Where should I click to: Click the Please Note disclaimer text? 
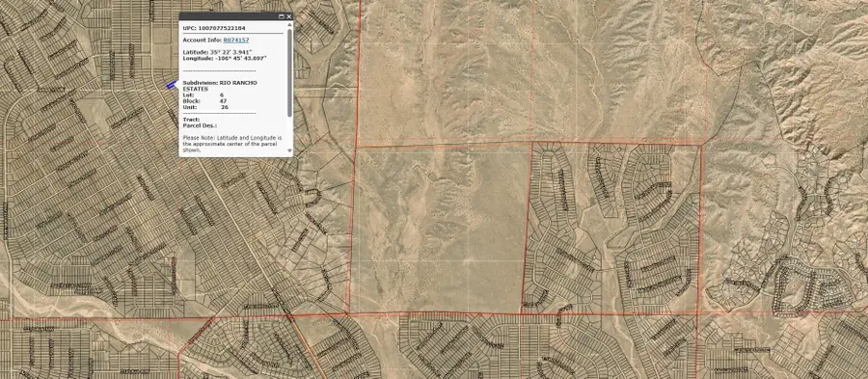232,143
